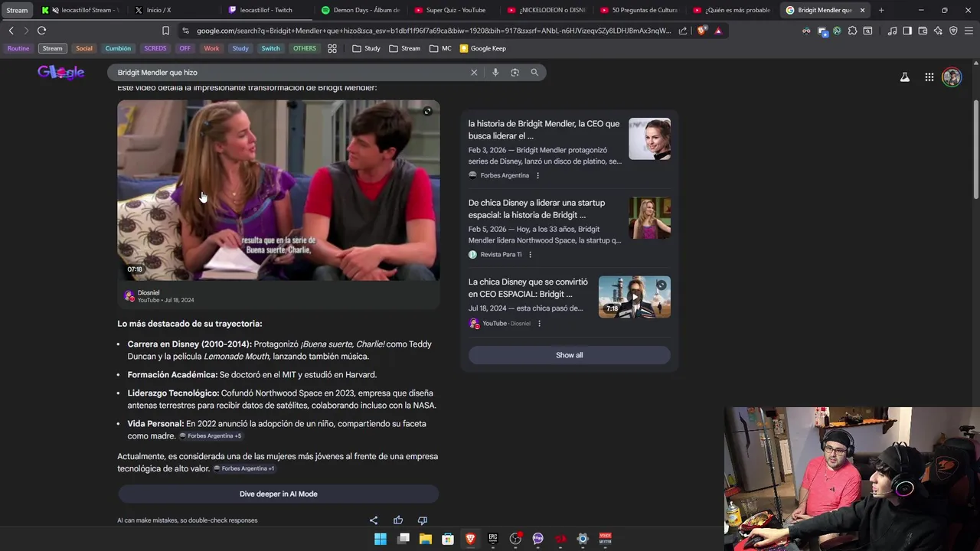Open more options for Forbes Argentina result
Screen dimensions: 980x551
[x=537, y=175]
